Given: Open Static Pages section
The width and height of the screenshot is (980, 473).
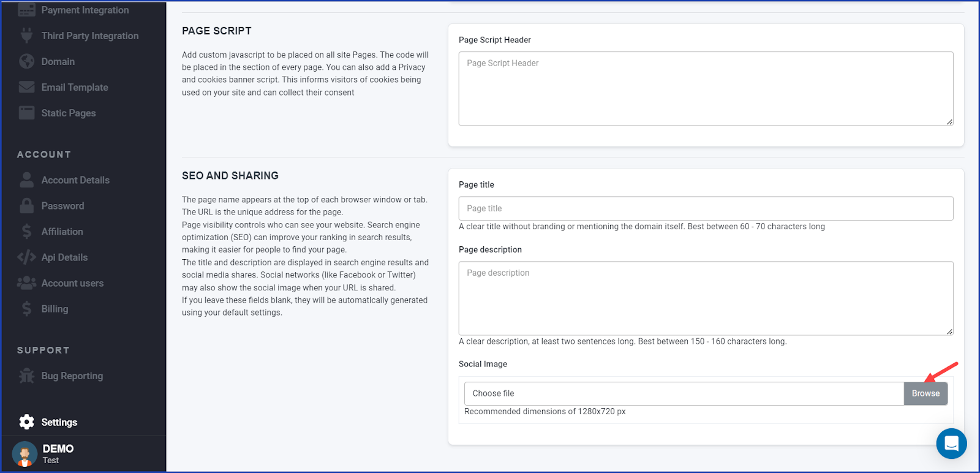Looking at the screenshot, I should pos(69,113).
